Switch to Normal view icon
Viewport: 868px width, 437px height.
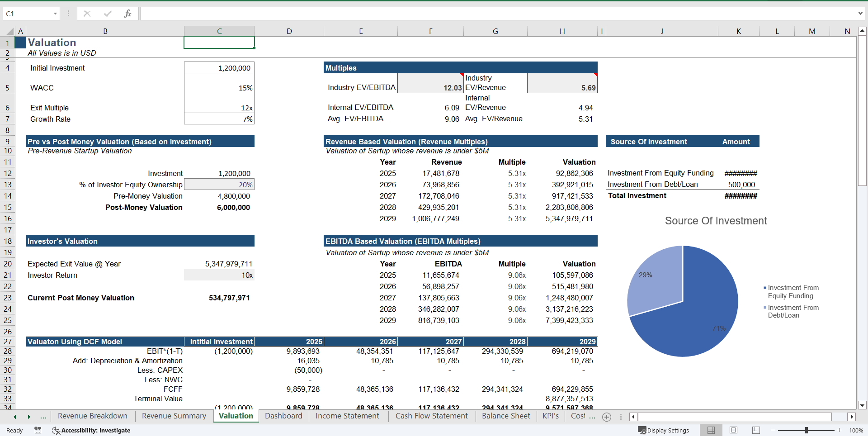click(x=711, y=430)
